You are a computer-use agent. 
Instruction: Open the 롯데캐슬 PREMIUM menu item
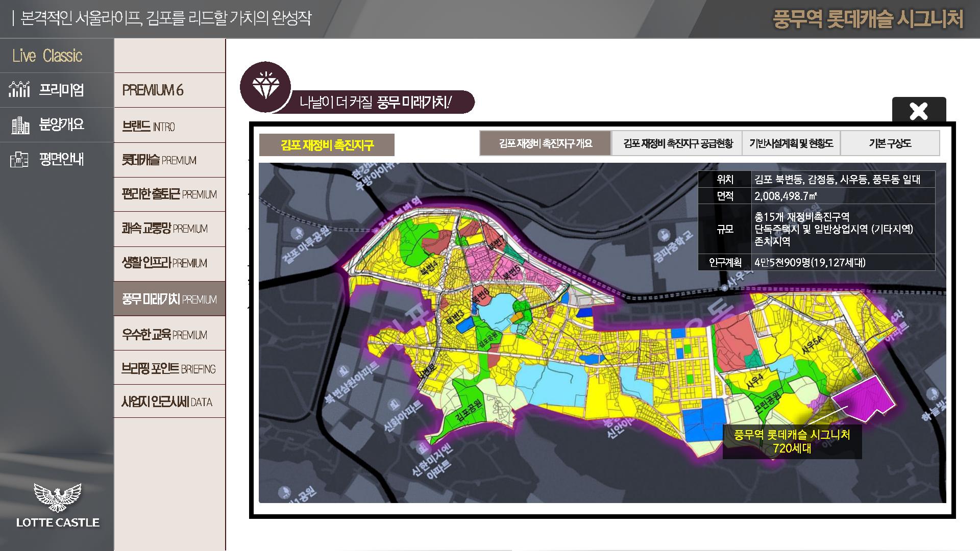click(x=169, y=160)
